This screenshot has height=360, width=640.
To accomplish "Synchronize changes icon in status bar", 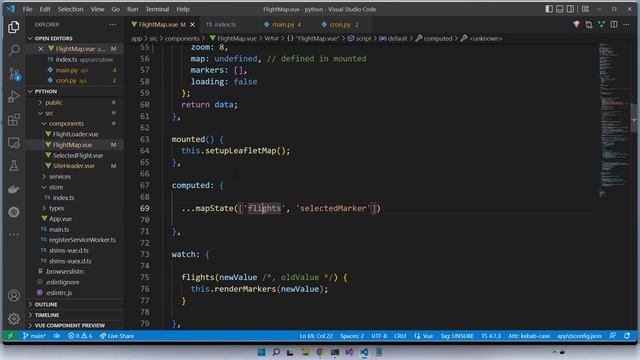I will [57, 336].
